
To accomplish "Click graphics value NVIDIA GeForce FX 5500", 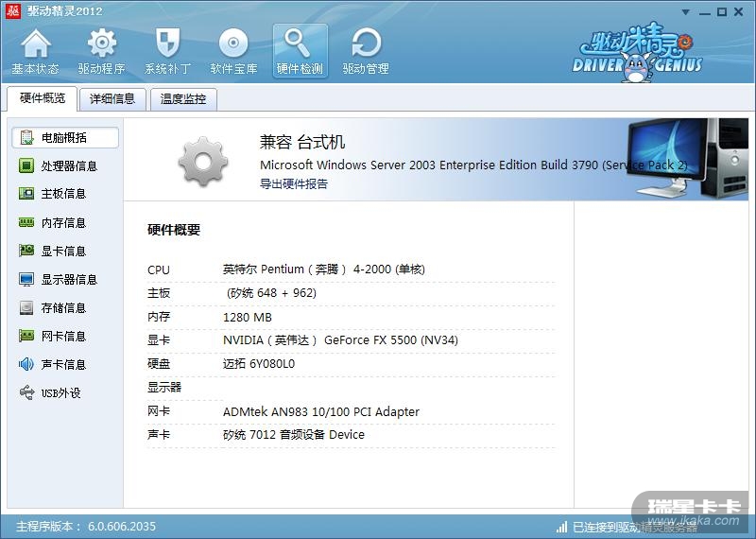I will [340, 340].
